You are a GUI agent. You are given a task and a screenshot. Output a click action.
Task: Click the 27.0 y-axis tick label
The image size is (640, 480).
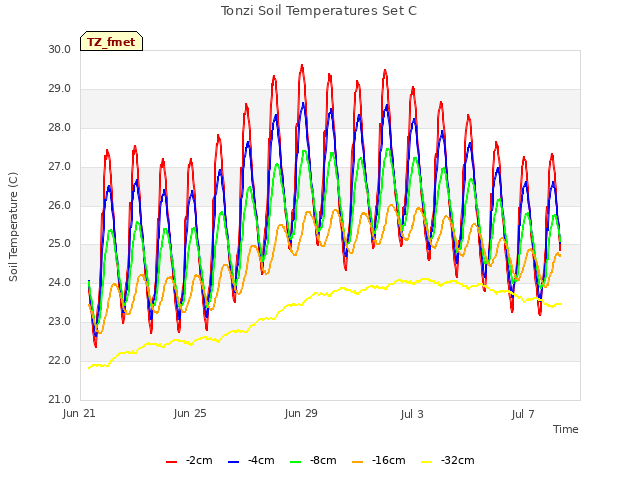60,167
